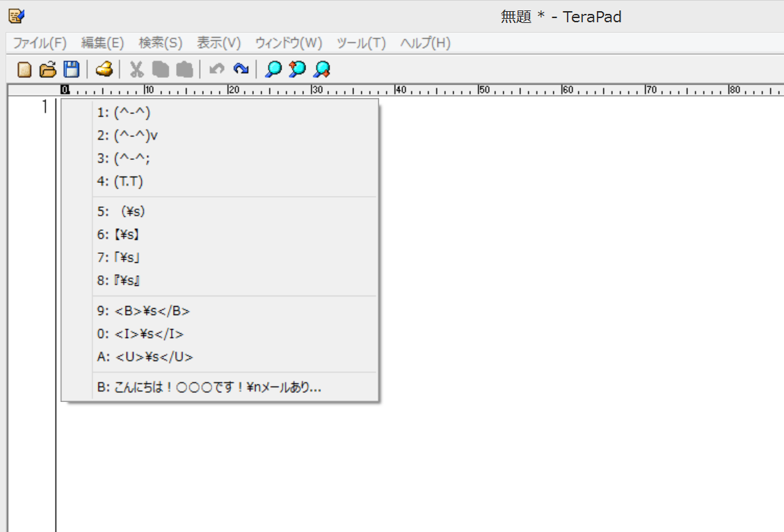Click line number 1 in the gutter

45,106
